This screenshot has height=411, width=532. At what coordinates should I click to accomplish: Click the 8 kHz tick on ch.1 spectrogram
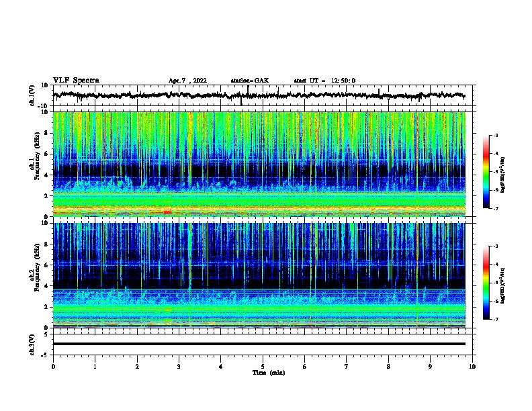(x=47, y=133)
